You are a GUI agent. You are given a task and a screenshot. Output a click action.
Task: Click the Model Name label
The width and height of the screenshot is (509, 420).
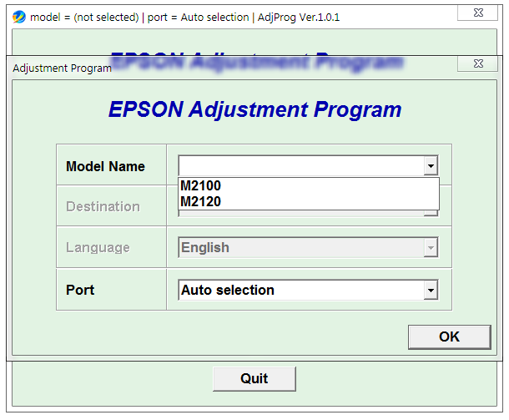(105, 166)
